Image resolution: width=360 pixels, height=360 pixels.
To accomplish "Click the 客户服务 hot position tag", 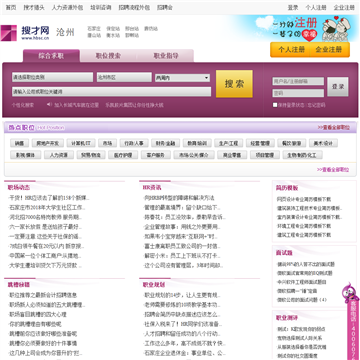I will tap(155, 155).
